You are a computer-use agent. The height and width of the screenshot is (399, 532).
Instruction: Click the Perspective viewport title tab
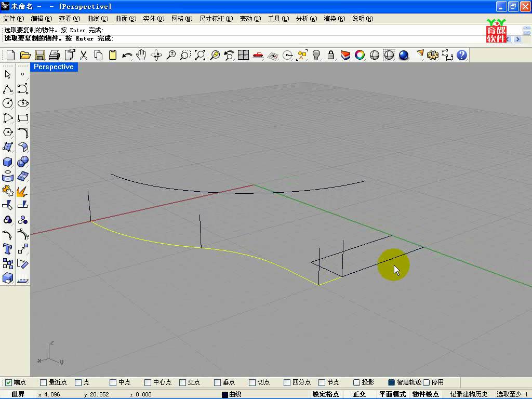click(x=54, y=67)
